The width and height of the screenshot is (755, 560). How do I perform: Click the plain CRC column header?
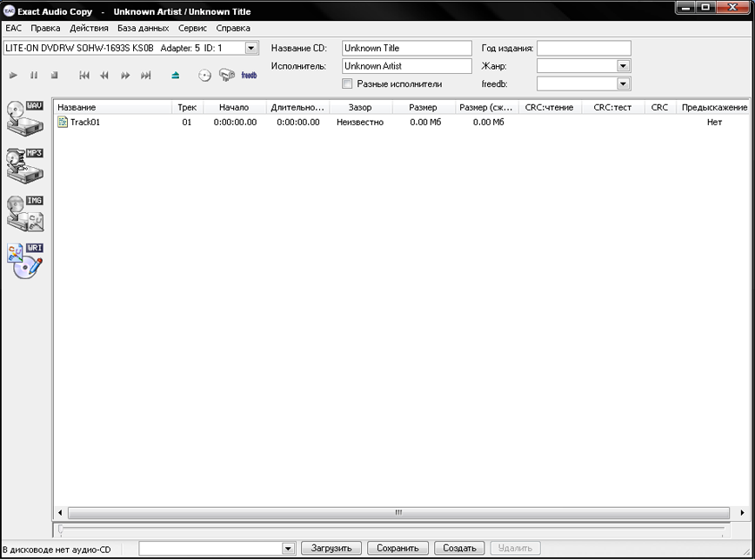(x=660, y=107)
